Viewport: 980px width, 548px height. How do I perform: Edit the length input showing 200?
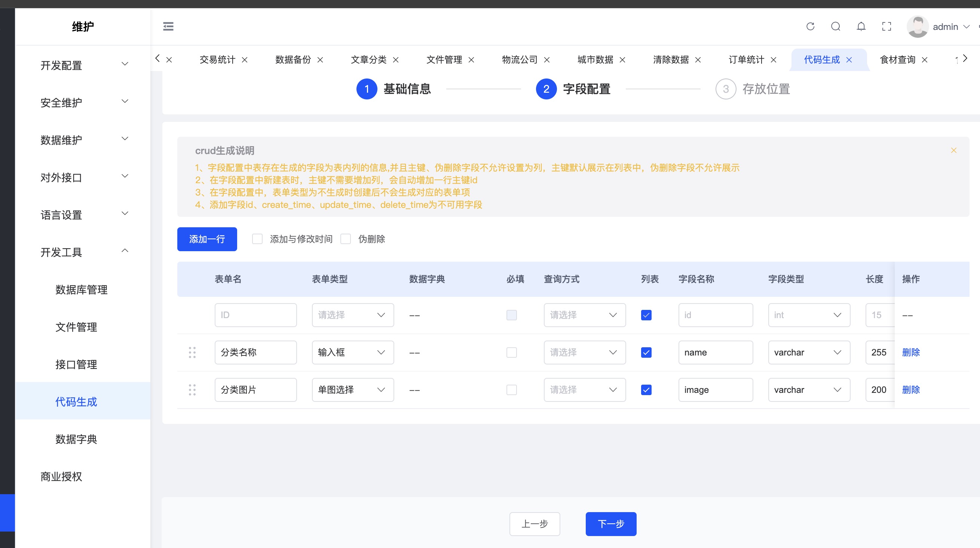881,390
